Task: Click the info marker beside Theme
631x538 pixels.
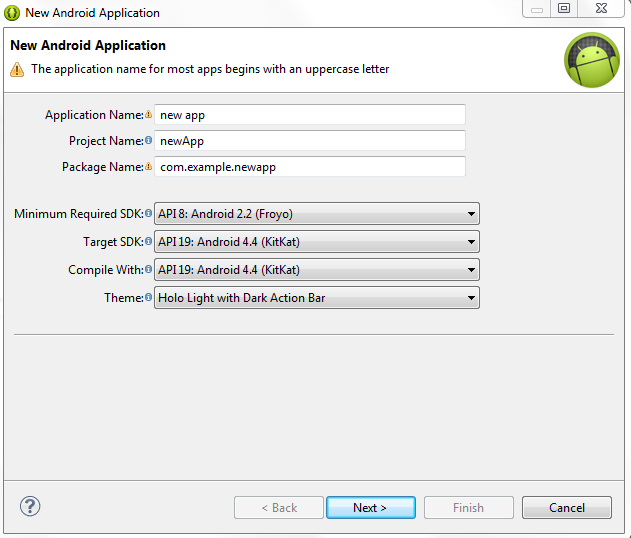Action: point(149,297)
